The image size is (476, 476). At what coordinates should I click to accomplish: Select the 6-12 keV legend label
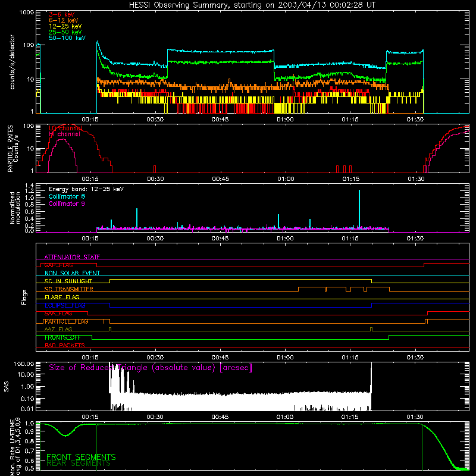coord(64,20)
